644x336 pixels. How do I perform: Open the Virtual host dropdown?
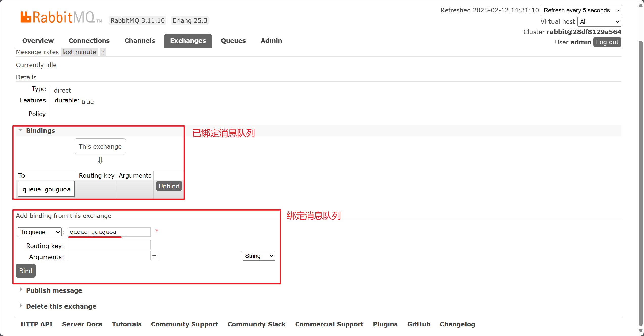(599, 22)
